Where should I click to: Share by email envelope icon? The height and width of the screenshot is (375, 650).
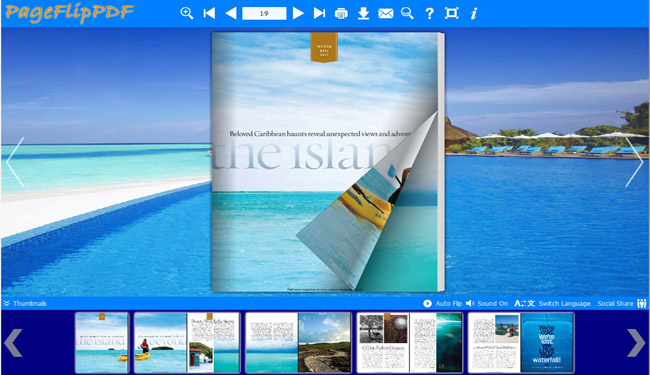[x=386, y=14]
